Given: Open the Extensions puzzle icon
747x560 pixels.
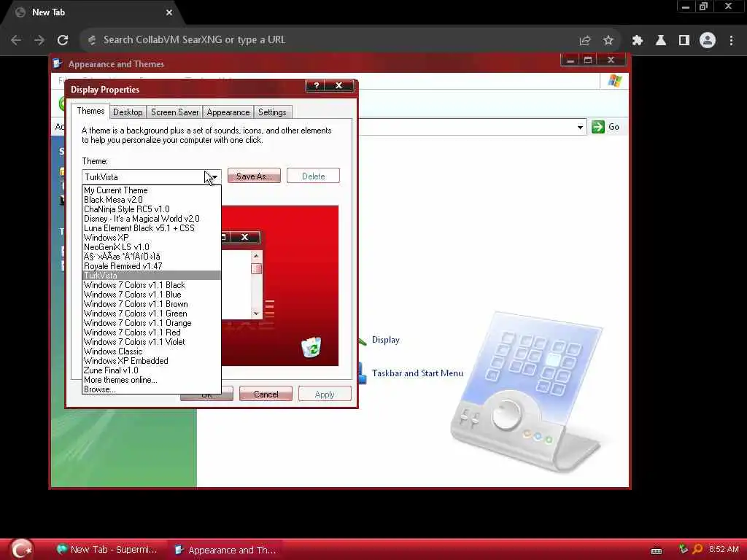Looking at the screenshot, I should tap(638, 41).
